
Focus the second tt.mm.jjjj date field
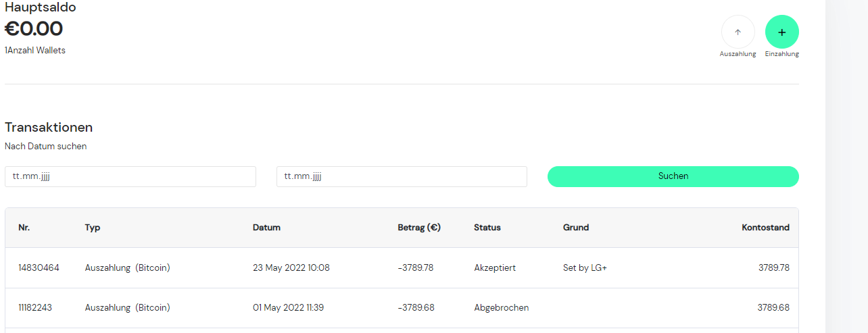[x=402, y=176]
